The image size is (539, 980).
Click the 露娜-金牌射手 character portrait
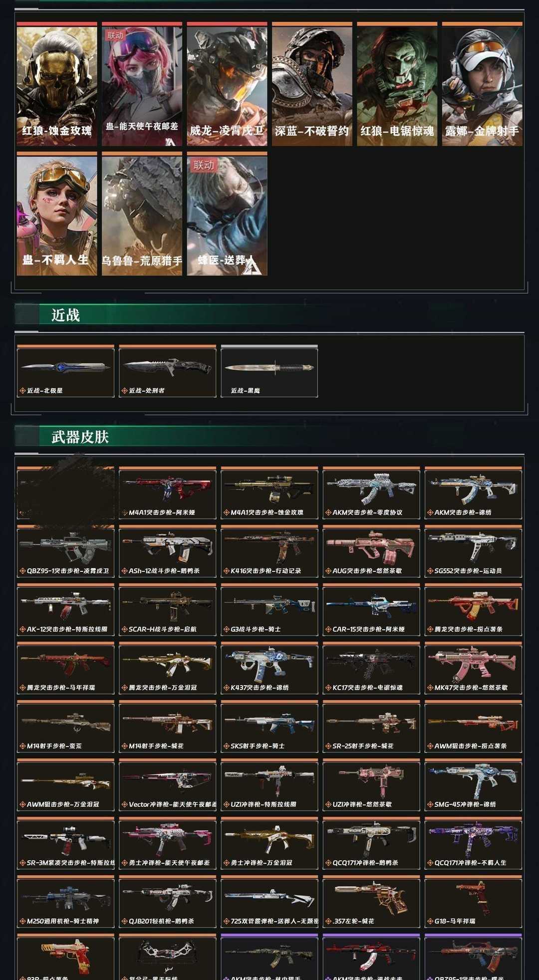point(482,84)
